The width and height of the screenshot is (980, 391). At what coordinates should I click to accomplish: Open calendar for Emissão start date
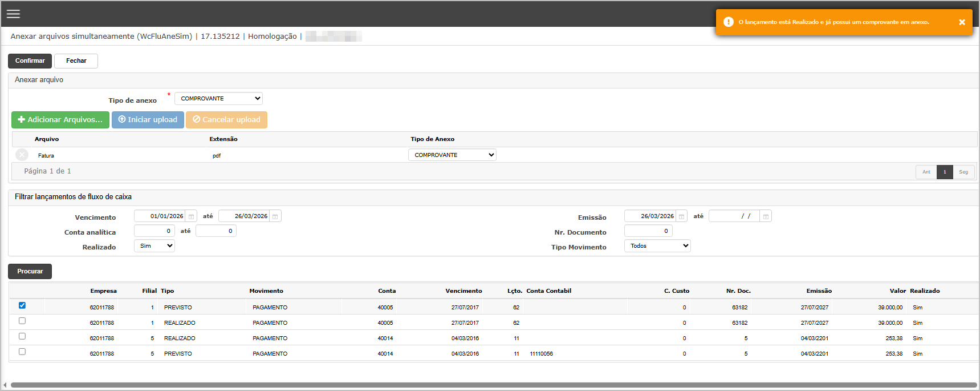click(x=681, y=216)
